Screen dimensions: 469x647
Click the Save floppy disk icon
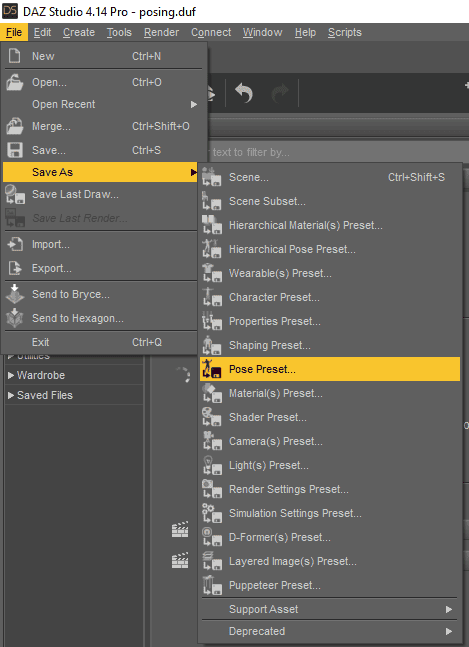[15, 150]
